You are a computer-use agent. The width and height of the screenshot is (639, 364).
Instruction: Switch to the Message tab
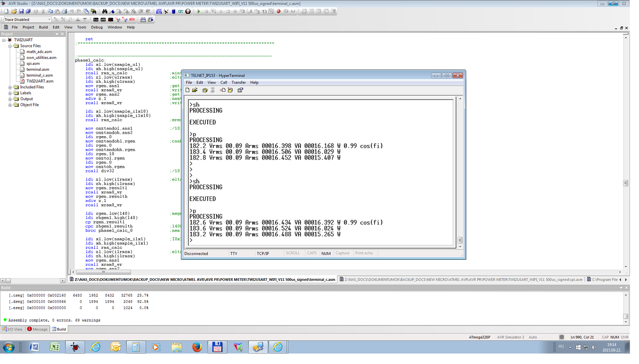(x=37, y=329)
